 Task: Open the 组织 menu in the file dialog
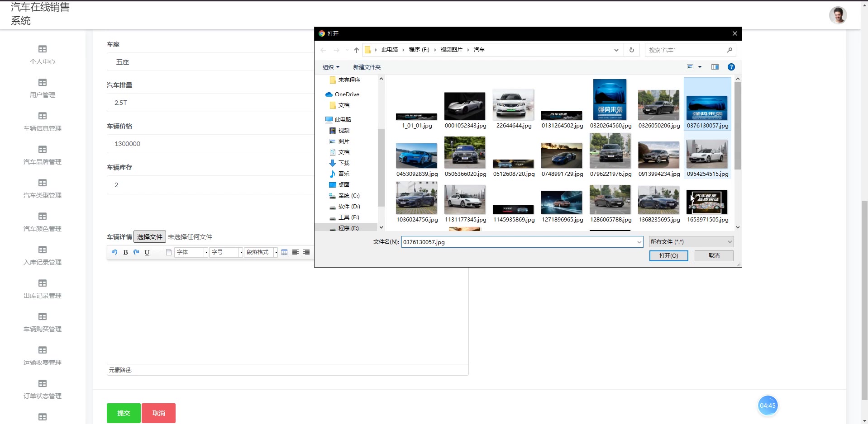coord(331,67)
